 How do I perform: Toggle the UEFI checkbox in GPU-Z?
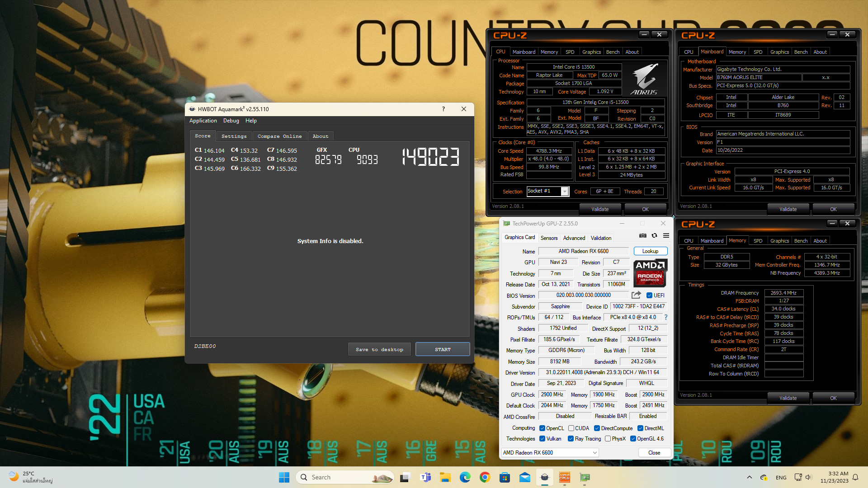(650, 296)
